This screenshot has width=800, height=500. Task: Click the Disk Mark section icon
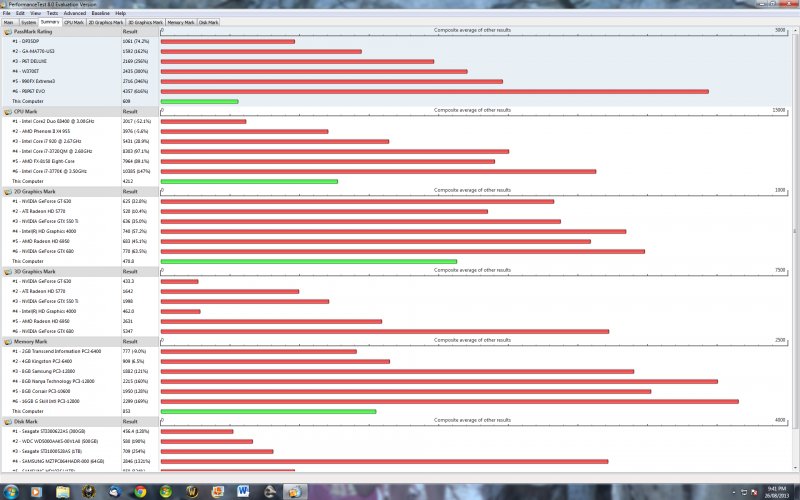[8, 422]
